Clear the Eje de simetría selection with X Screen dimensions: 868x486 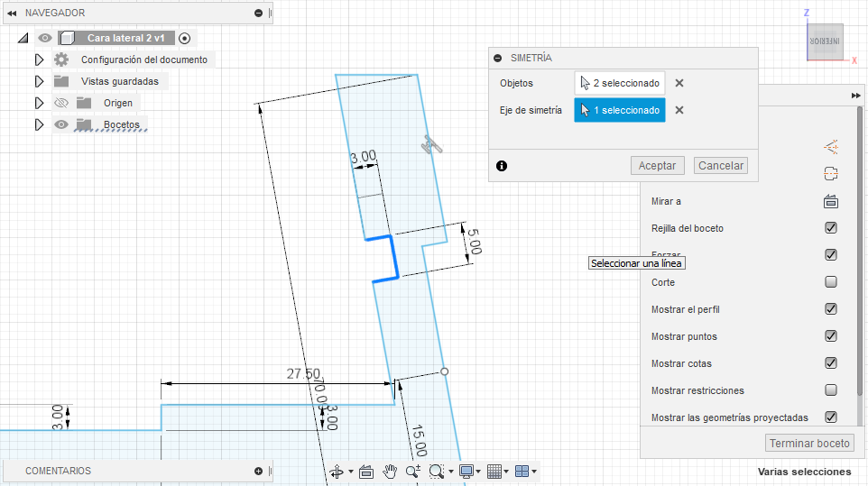(679, 110)
